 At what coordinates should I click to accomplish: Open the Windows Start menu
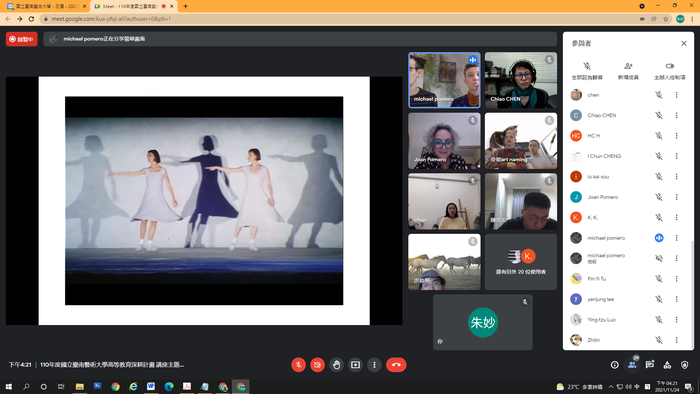tap(8, 386)
